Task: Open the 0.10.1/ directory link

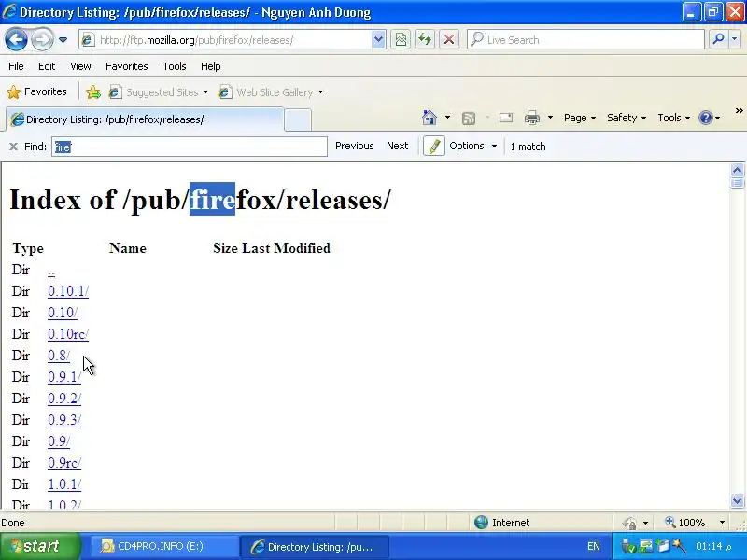Action: [x=68, y=291]
